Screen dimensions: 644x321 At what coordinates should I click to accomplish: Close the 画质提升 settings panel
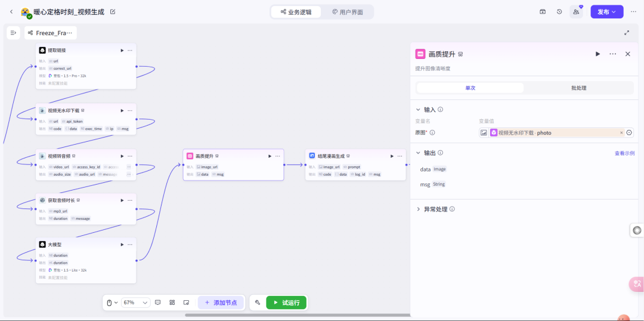pyautogui.click(x=627, y=54)
